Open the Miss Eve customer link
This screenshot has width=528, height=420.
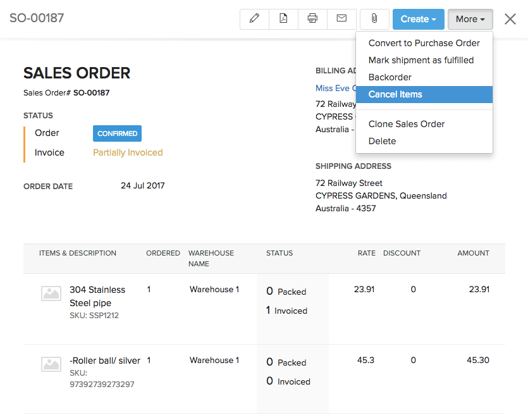coord(335,88)
